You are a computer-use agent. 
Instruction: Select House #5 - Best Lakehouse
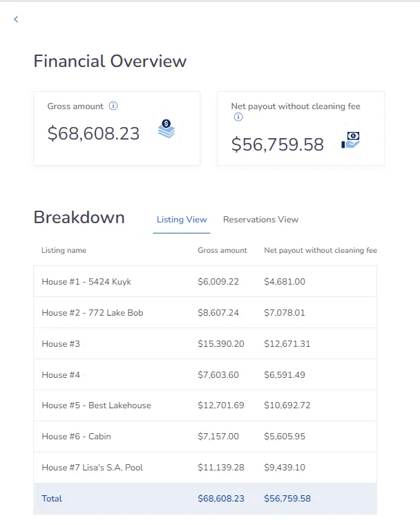(x=96, y=405)
